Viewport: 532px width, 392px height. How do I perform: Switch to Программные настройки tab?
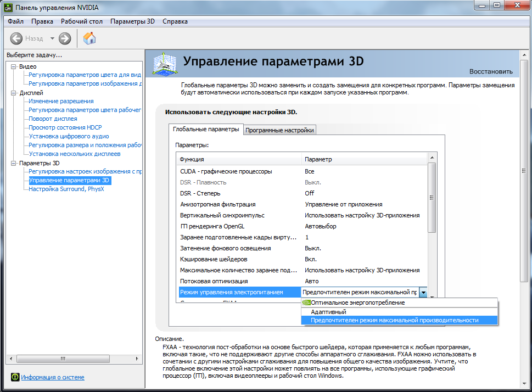(x=279, y=130)
